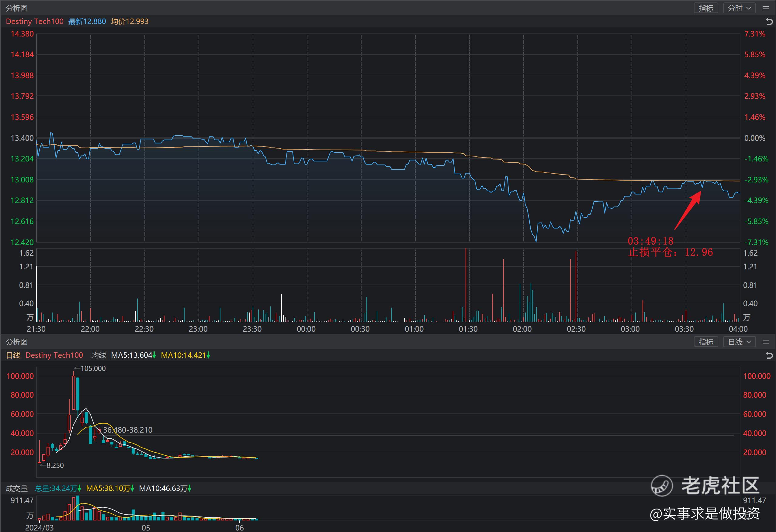Click the MA5:13.604 moving average label

point(133,355)
